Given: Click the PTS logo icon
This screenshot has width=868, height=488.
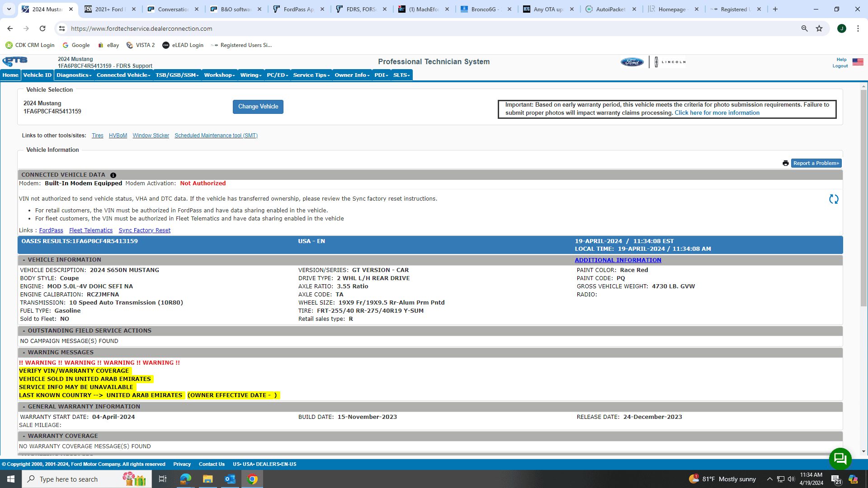Looking at the screenshot, I should click(15, 61).
